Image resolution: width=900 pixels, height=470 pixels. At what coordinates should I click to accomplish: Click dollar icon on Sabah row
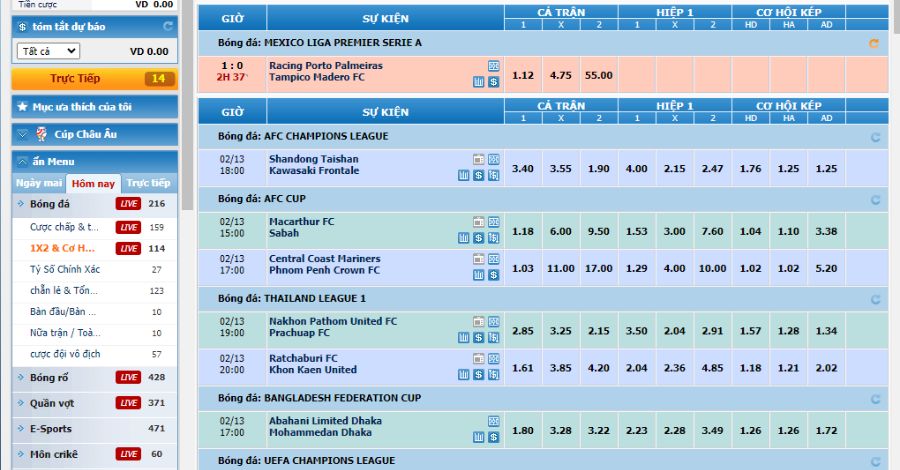tap(479, 238)
